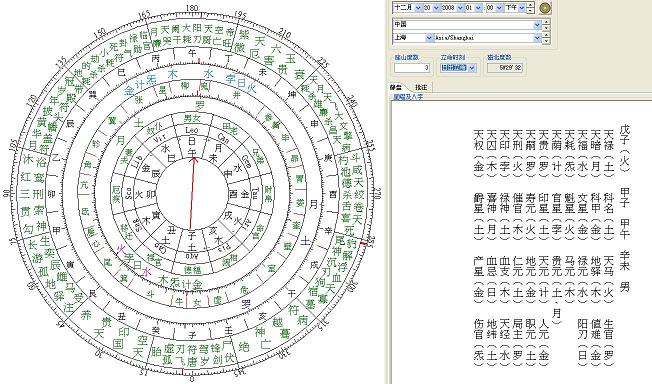The width and height of the screenshot is (652, 384).
Task: Select the first tab beside 批注
Action: point(396,87)
